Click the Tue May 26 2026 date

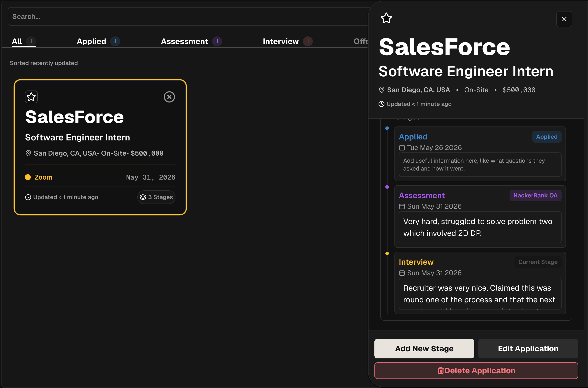point(435,148)
